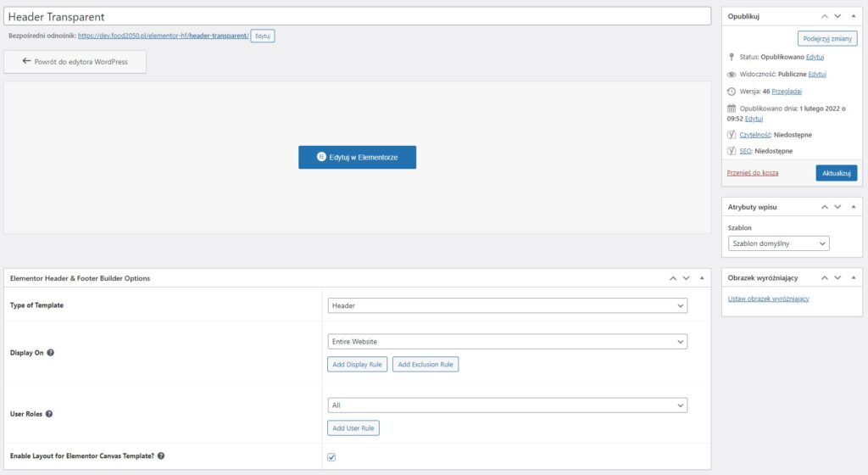Click the visibility eye icon
868x475 pixels.
[732, 74]
